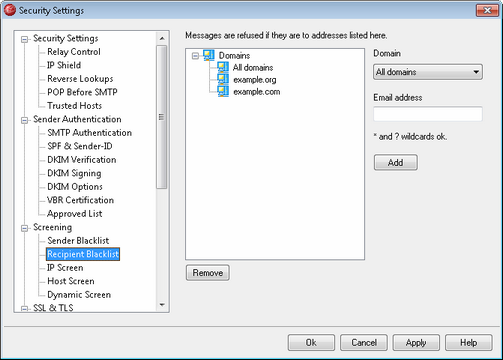Click the Add button
Screen dimensions: 503x360
pyautogui.click(x=396, y=162)
